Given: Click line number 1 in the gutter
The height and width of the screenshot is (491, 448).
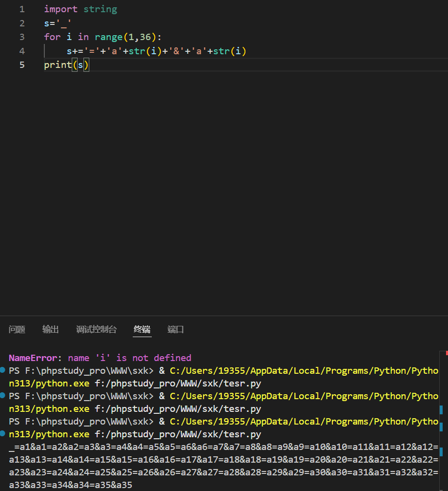Looking at the screenshot, I should click(x=21, y=9).
